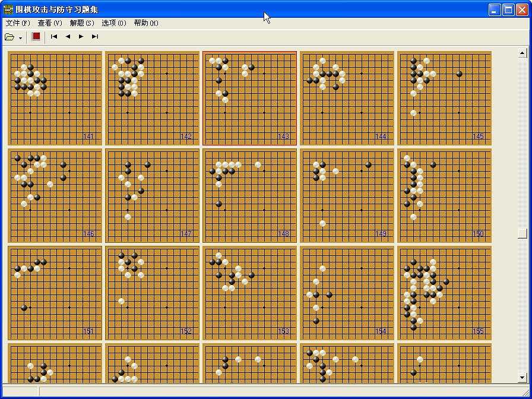Select Go problem board 141
This screenshot has width=532, height=399.
point(55,99)
